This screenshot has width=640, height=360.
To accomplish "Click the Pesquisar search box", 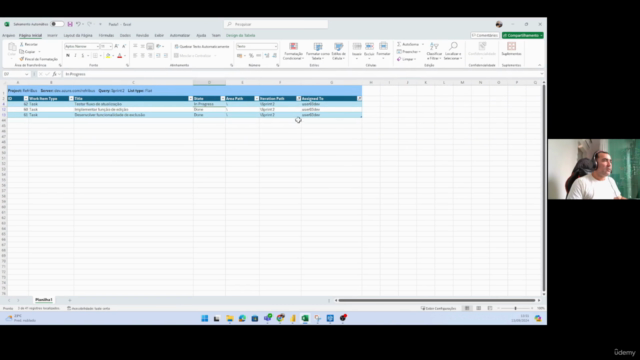I will pos(276,24).
